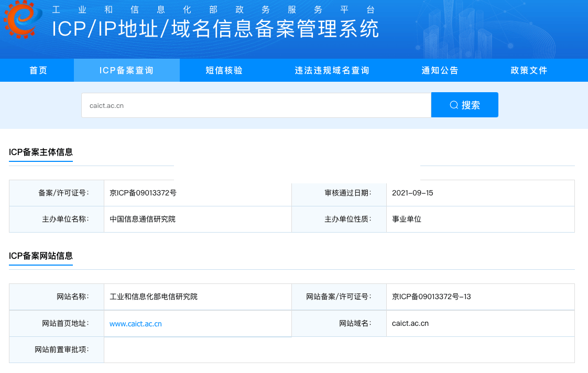588x373 pixels.
Task: Open the www.caict.ac.cn homepage link
Action: [136, 324]
